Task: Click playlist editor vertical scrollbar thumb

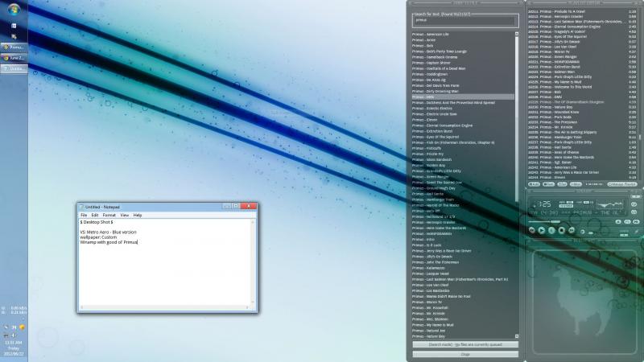Action: tap(640, 138)
